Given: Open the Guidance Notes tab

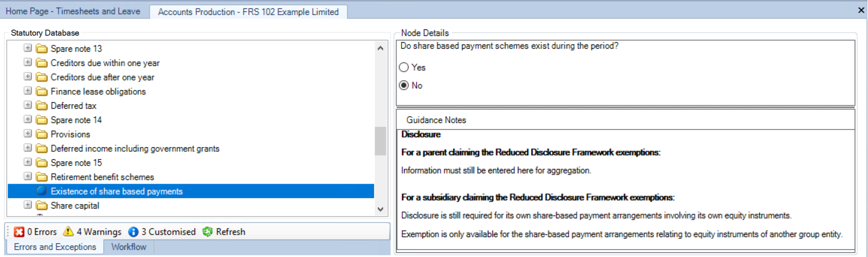Looking at the screenshot, I should pyautogui.click(x=436, y=120).
